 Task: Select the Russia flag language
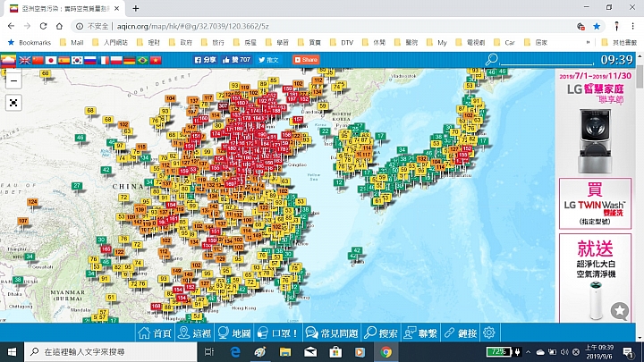point(90,61)
